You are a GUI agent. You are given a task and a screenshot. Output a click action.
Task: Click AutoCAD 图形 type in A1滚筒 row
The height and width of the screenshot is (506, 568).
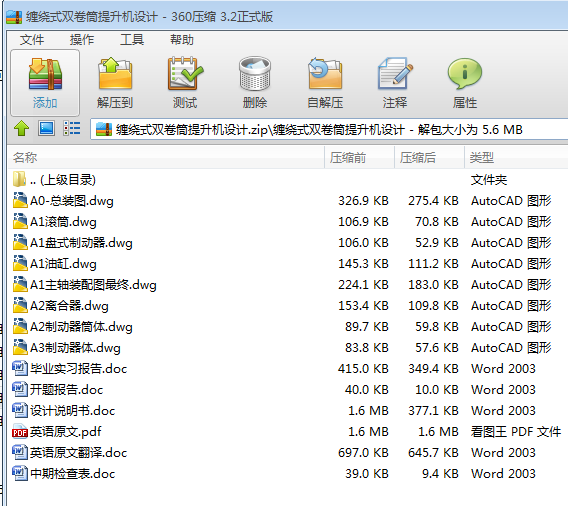coord(511,222)
